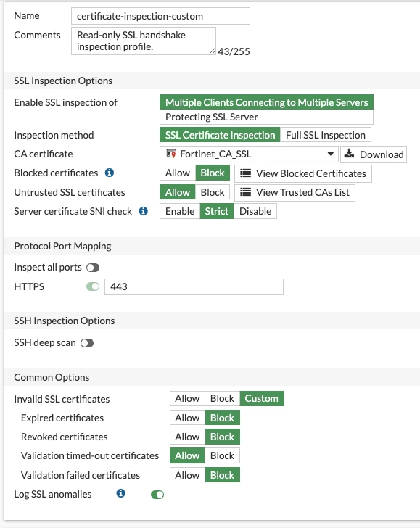The height and width of the screenshot is (528, 420).
Task: Click the Protocol Port Mapping header
Action: pos(62,246)
